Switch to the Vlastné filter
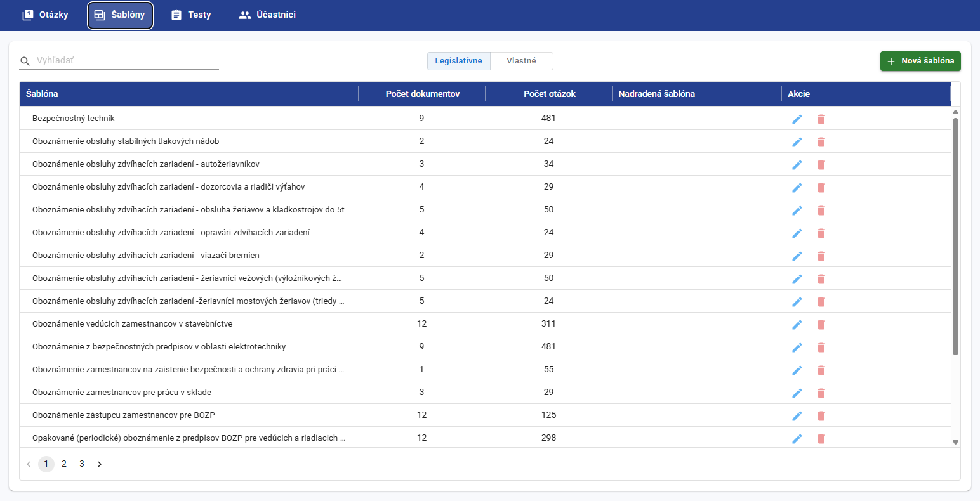 521,61
